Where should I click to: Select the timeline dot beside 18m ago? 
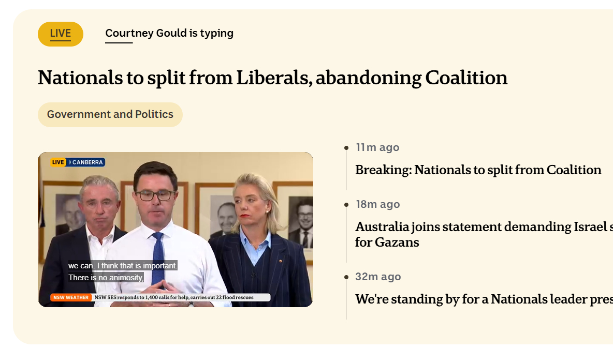click(x=346, y=205)
